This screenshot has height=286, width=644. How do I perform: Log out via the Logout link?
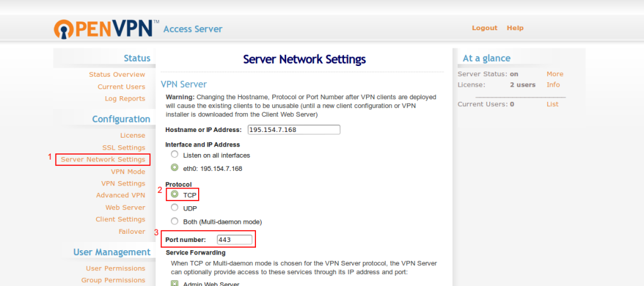click(485, 28)
